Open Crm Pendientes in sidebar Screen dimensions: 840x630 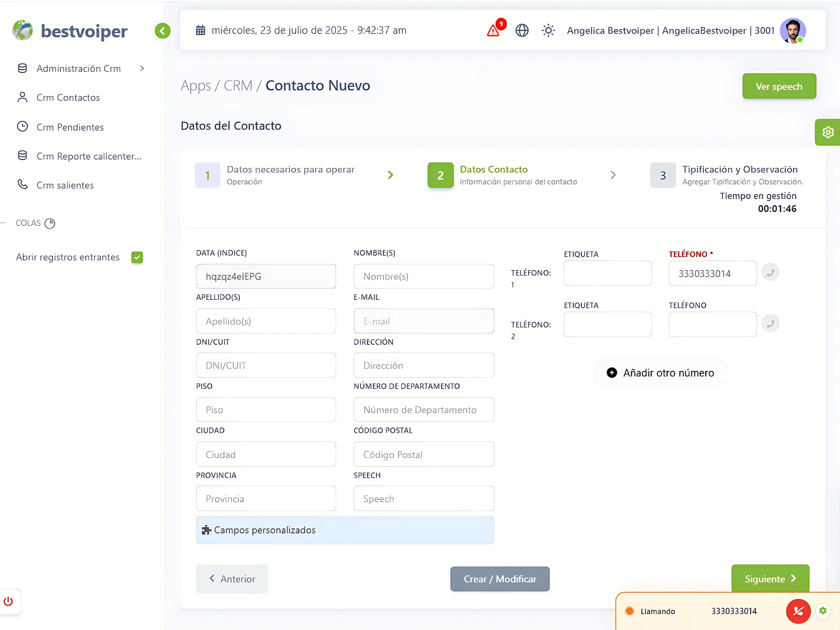tap(70, 127)
